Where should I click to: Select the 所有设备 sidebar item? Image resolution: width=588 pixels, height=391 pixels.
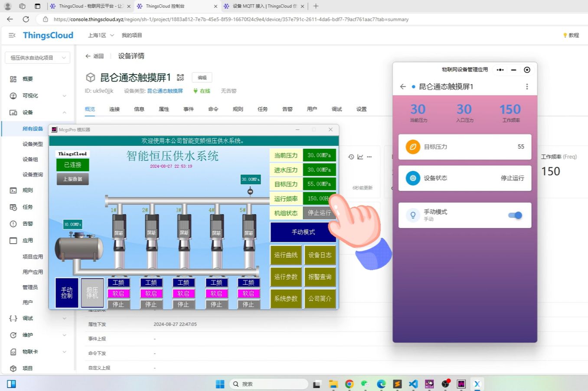[x=33, y=129]
